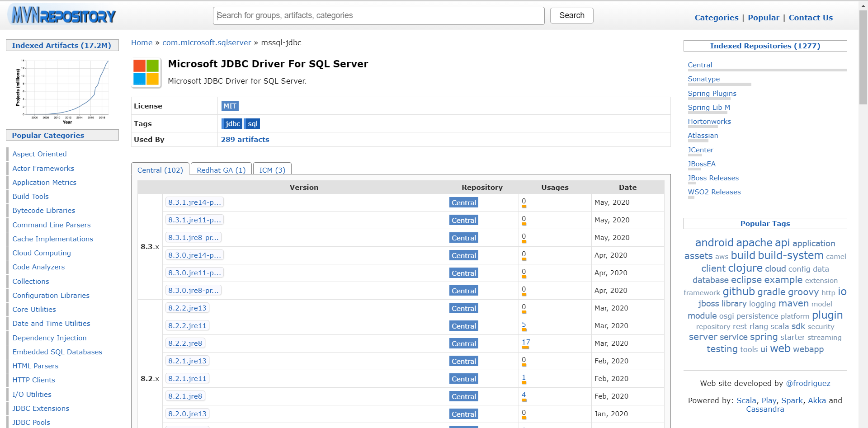Open Cloud Computing category
The height and width of the screenshot is (428, 868).
[x=42, y=253]
